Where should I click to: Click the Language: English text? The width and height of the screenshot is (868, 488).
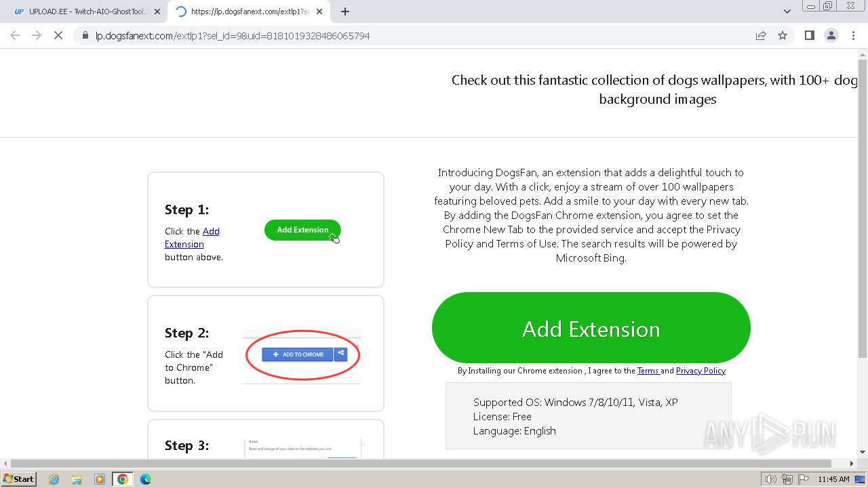pyautogui.click(x=514, y=430)
